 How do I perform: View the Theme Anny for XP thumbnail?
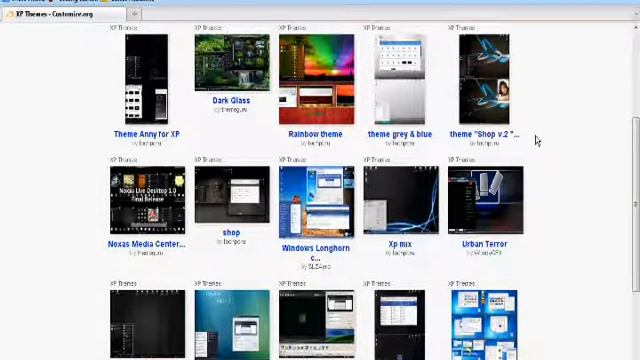pyautogui.click(x=147, y=79)
